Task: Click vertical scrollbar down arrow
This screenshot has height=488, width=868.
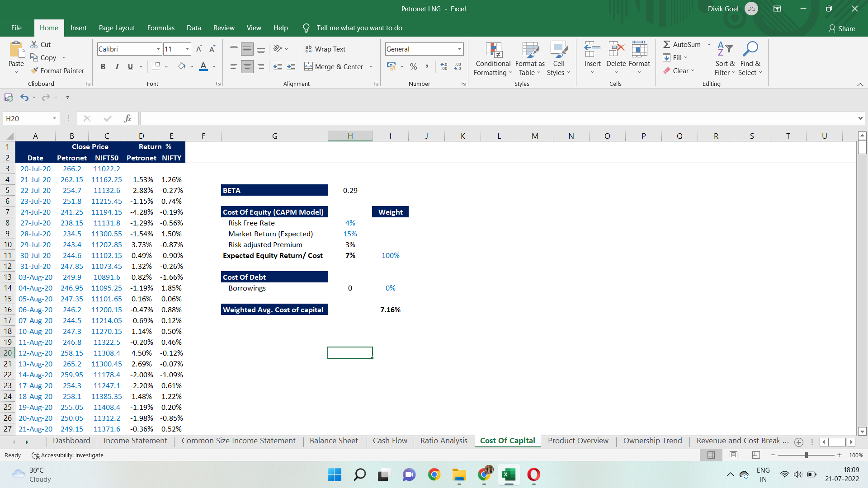Action: [x=862, y=432]
